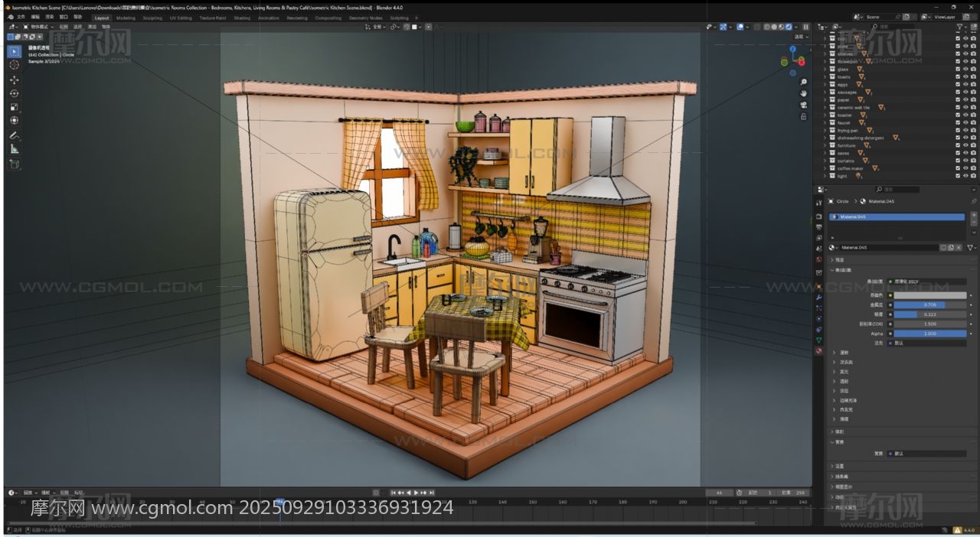Click the hand pan-view gizmo
This screenshot has height=537, width=980.
(x=803, y=93)
